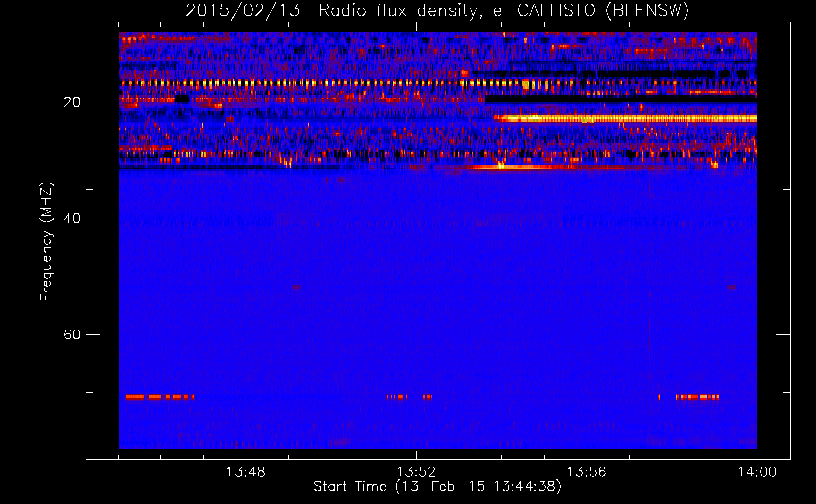Image resolution: width=816 pixels, height=504 pixels.
Task: Click the 'Start Time (13-Feb-15 13:44:38)' label
Action: coord(437,487)
